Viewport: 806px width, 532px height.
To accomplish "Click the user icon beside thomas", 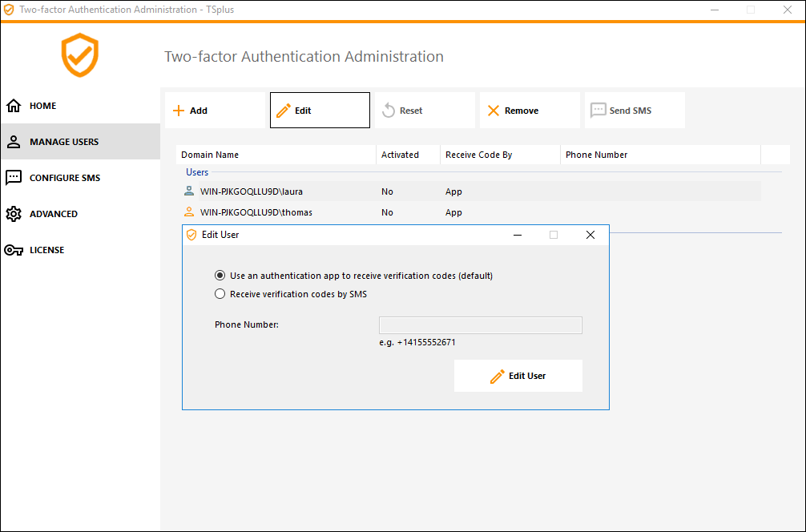I will 189,212.
